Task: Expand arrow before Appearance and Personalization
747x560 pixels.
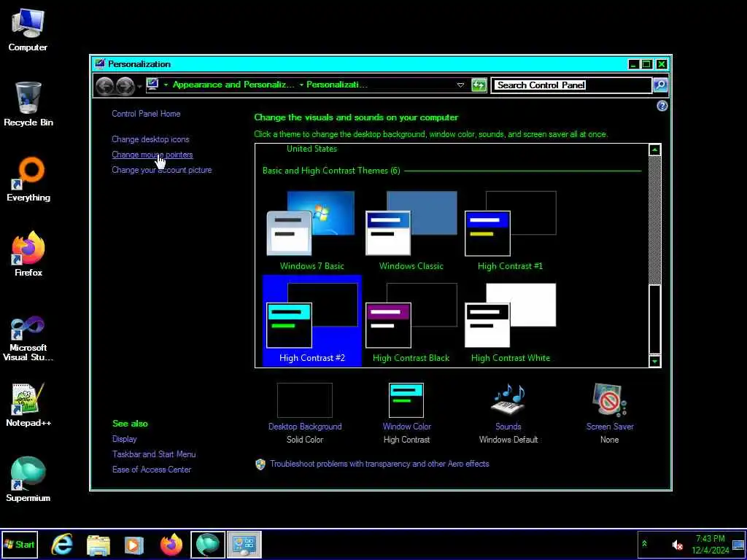Action: [x=166, y=85]
